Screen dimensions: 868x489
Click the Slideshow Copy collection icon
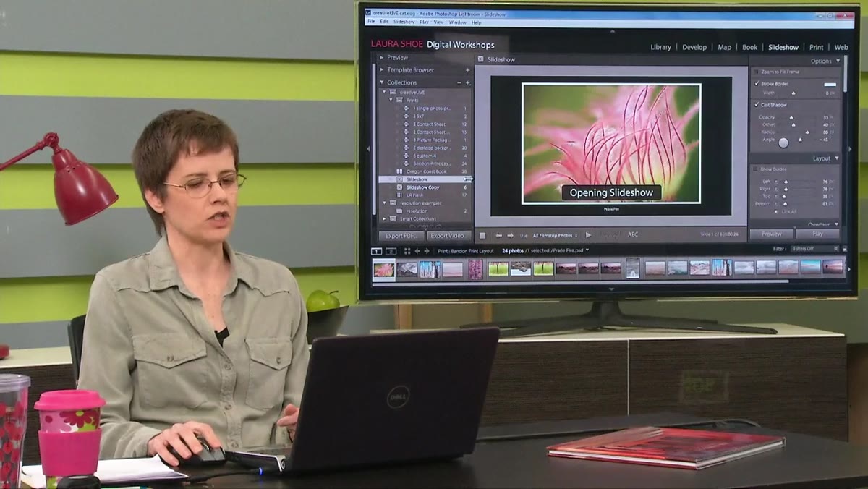pyautogui.click(x=399, y=187)
